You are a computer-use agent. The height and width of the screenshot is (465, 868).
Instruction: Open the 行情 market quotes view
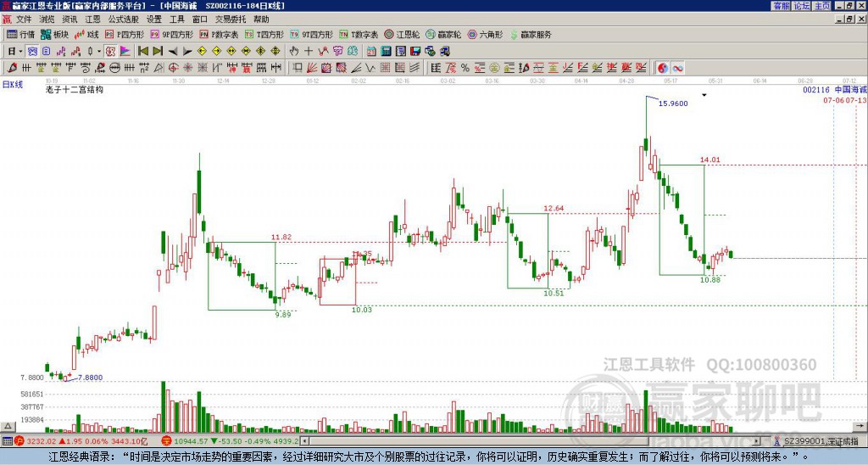[x=20, y=34]
